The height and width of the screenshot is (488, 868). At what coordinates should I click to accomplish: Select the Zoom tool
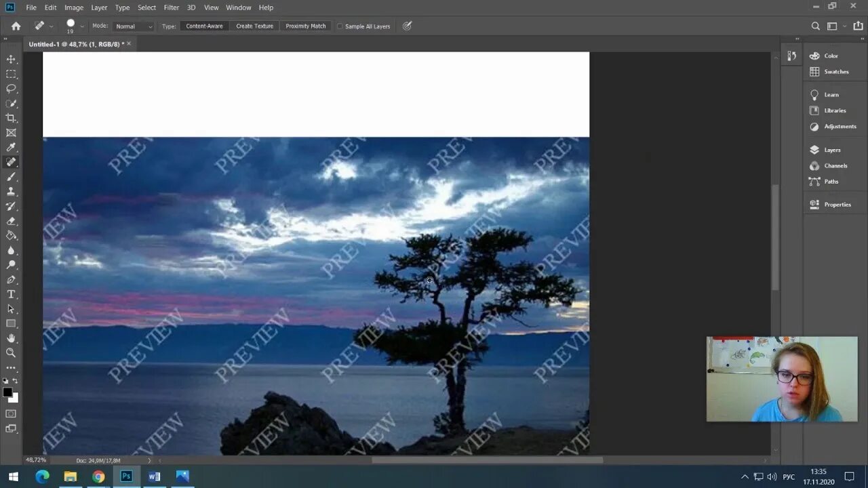(11, 353)
